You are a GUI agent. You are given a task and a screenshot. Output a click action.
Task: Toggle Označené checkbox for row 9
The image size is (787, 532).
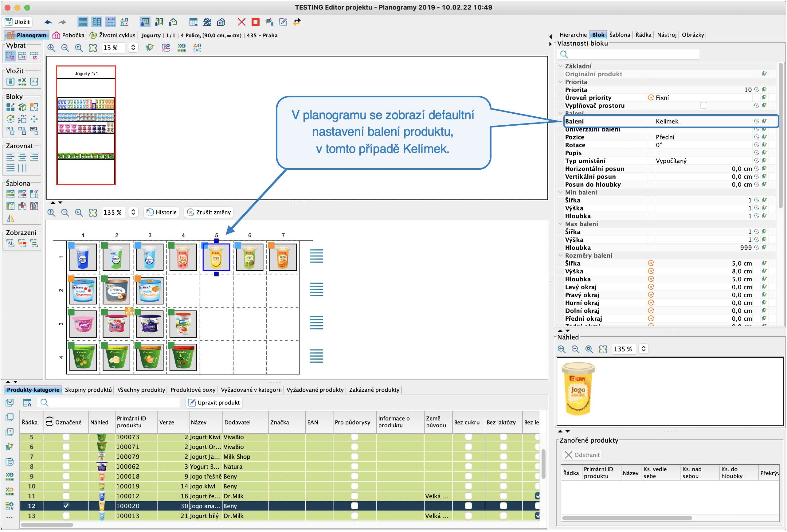[66, 476]
